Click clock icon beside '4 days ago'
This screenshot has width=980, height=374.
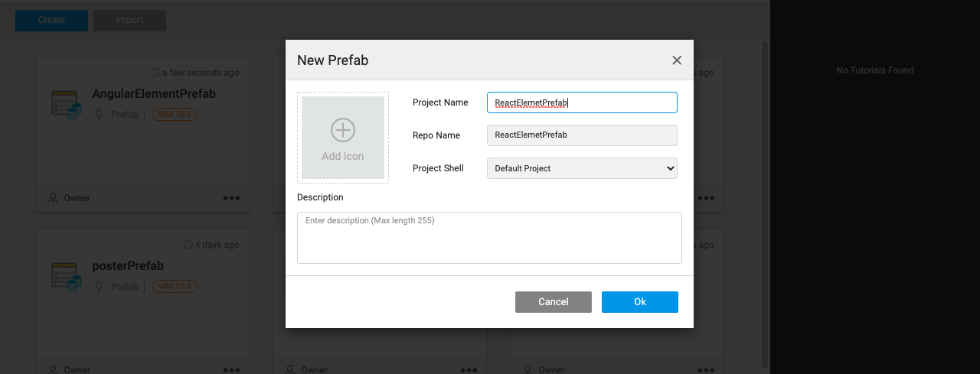tap(188, 245)
